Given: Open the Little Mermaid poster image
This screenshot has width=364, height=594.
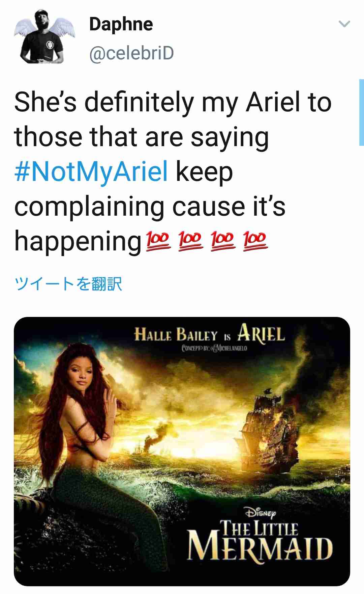Looking at the screenshot, I should point(182,452).
